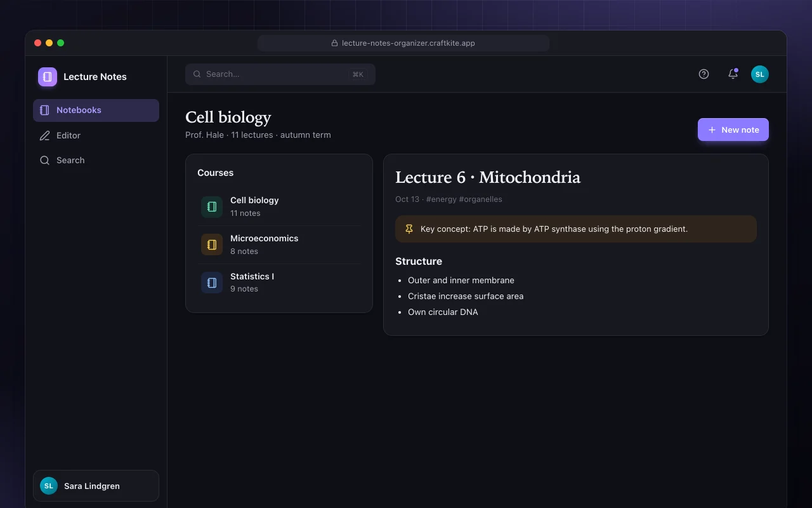Image resolution: width=812 pixels, height=508 pixels.
Task: Click the address bar URL
Action: point(409,43)
